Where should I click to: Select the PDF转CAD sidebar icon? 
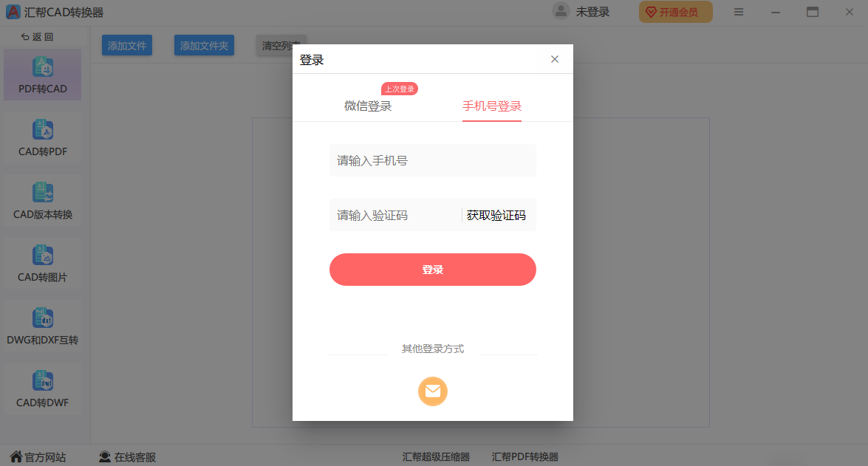43,67
